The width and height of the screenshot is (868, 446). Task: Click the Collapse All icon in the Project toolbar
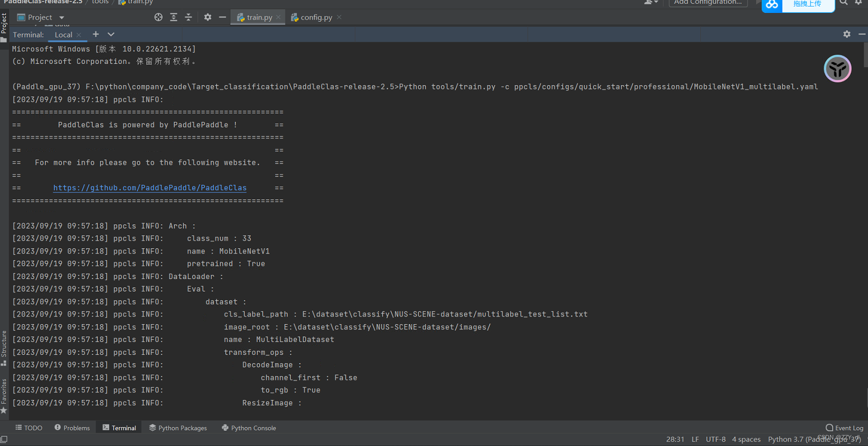click(x=188, y=17)
